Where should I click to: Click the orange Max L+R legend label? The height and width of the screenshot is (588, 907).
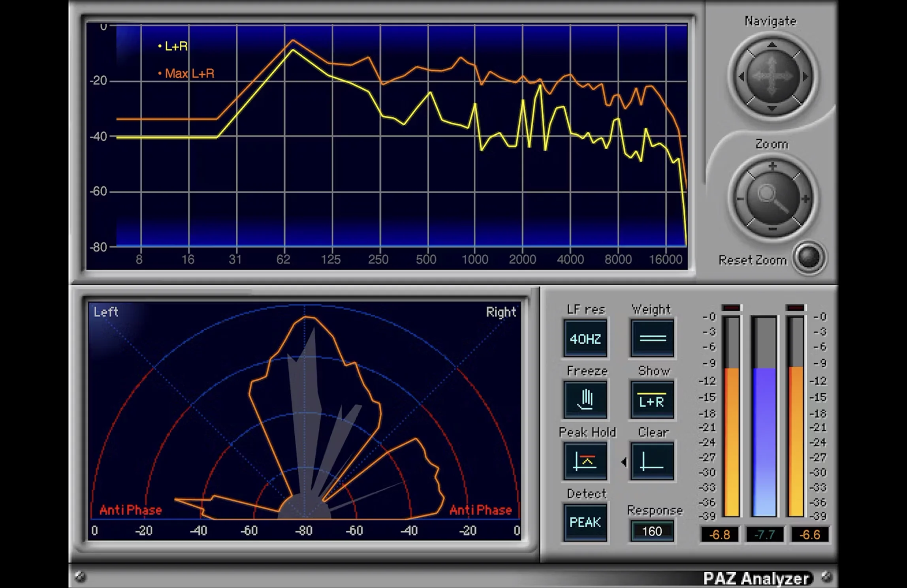190,73
